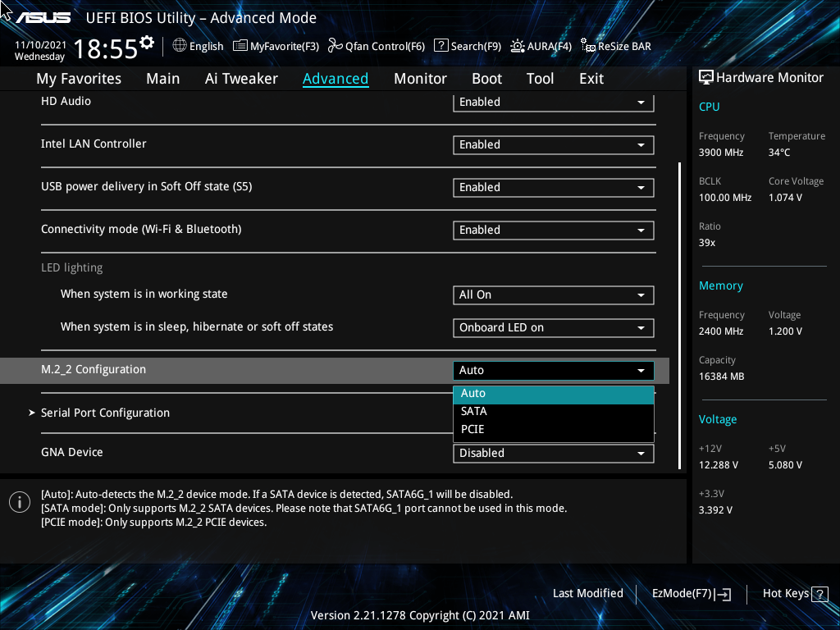Click +12V 12.288 V reading
Image resolution: width=840 pixels, height=630 pixels.
point(719,465)
